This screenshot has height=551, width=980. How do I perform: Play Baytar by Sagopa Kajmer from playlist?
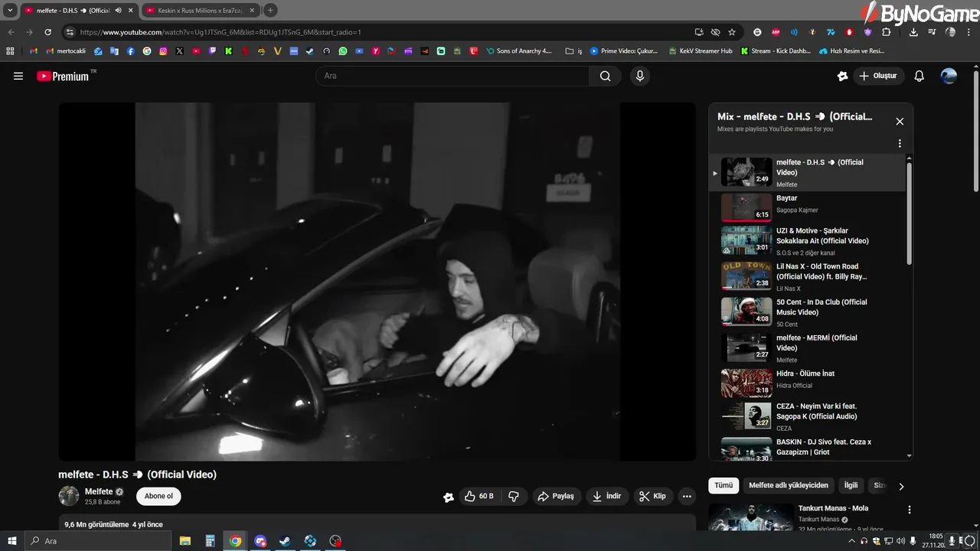pyautogui.click(x=808, y=207)
